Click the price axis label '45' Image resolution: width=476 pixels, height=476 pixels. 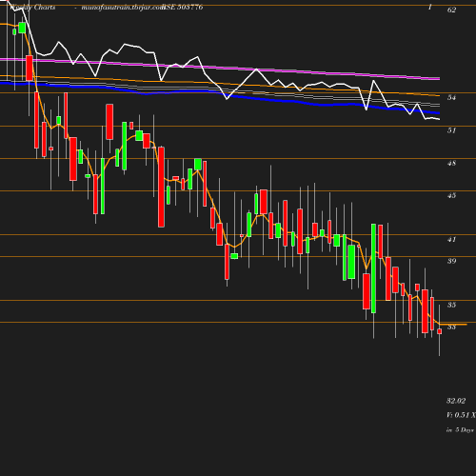click(451, 195)
